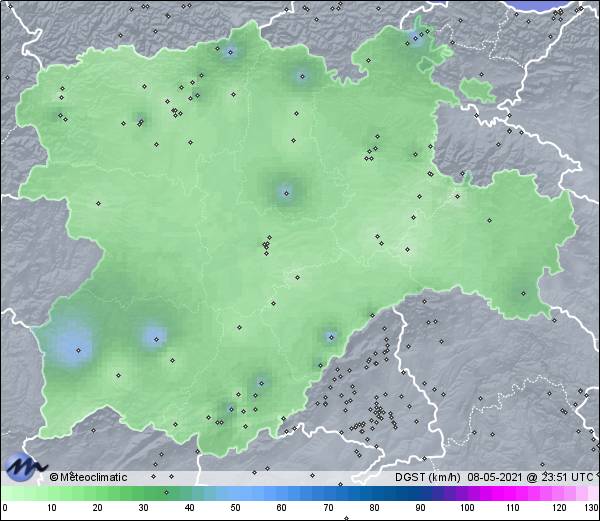Click the scale value 130
This screenshot has height=521, width=600.
tap(592, 508)
